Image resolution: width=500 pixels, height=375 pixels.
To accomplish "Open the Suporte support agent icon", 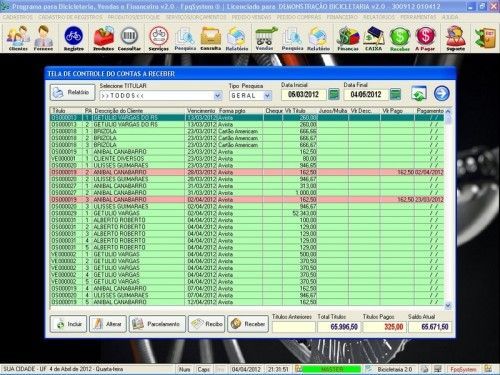I will pyautogui.click(x=456, y=38).
